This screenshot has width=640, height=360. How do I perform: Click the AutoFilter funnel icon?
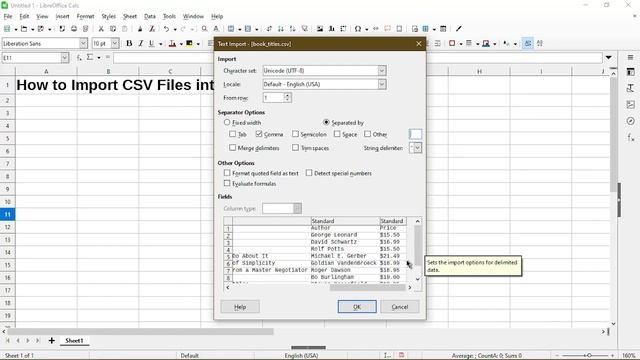click(304, 29)
